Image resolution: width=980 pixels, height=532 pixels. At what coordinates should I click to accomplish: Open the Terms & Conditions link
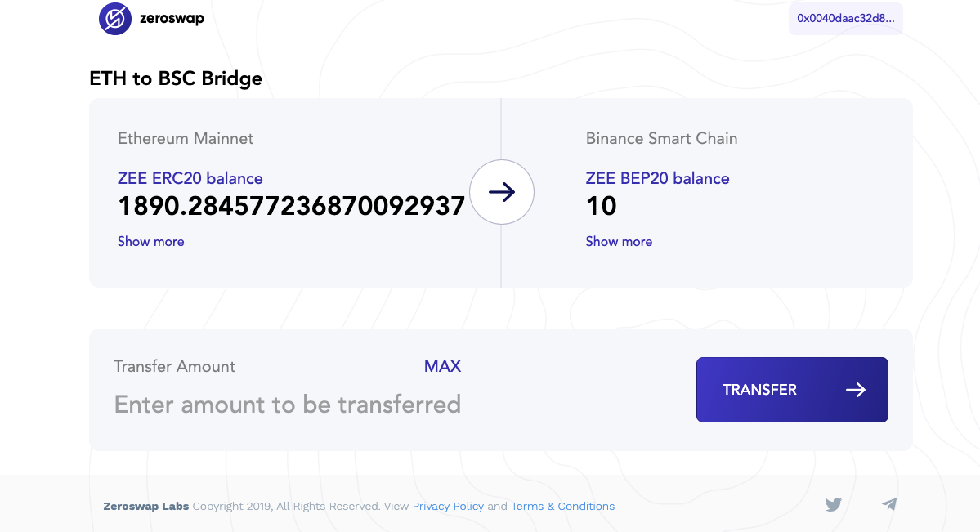pyautogui.click(x=562, y=507)
